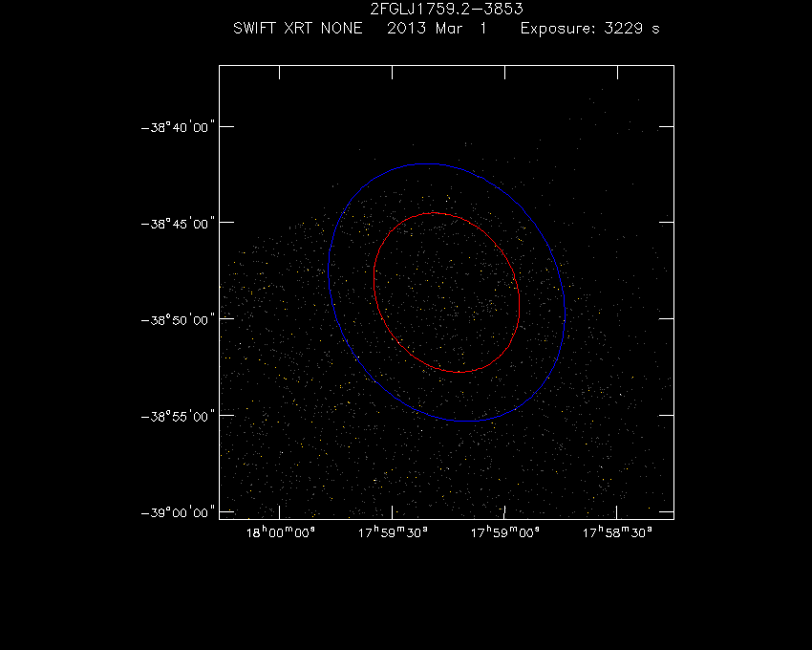This screenshot has width=812, height=650.
Task: Click the right ascension label 17h59m30s
Action: (x=393, y=532)
